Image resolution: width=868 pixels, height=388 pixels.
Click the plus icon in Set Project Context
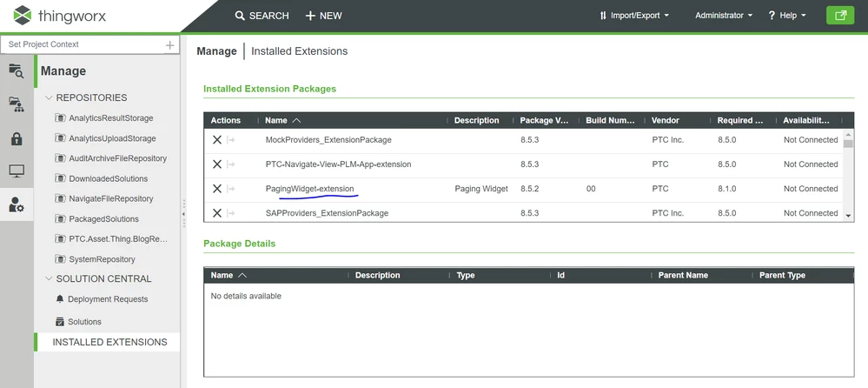(170, 45)
